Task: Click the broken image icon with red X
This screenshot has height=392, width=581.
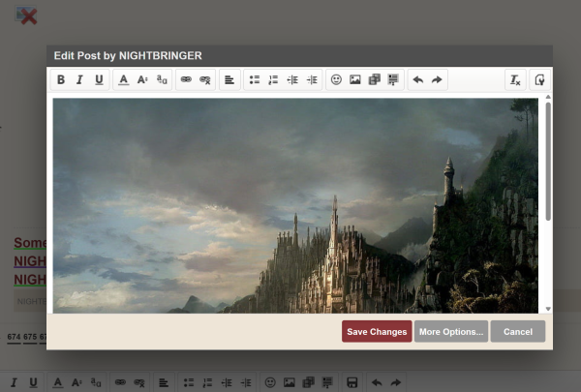Action: click(26, 15)
